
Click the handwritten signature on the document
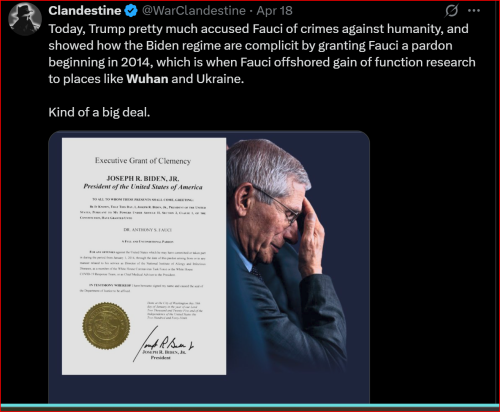[x=163, y=343]
